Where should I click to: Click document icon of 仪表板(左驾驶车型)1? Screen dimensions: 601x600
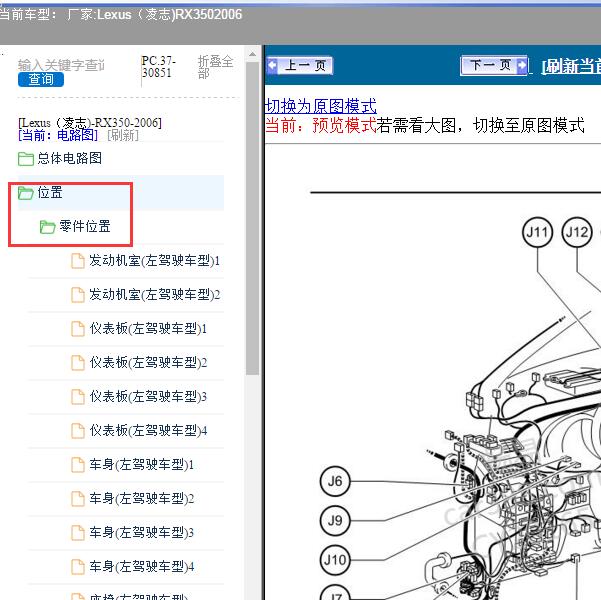[78, 329]
